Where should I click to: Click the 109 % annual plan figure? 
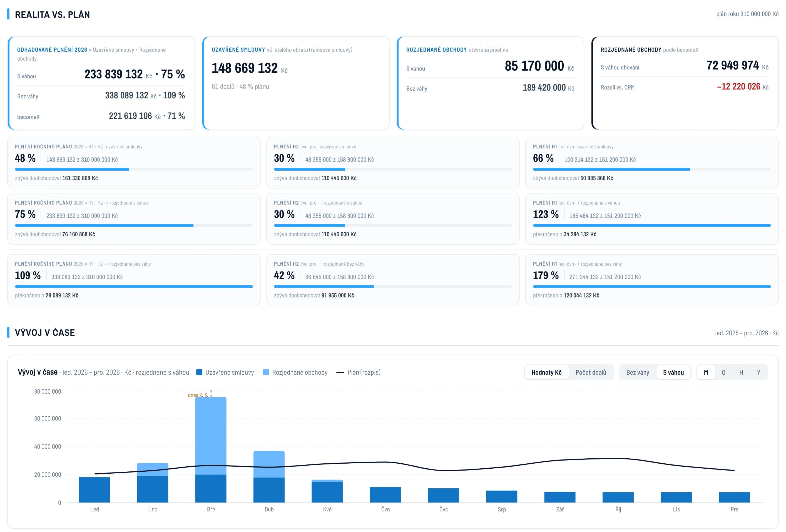[28, 276]
